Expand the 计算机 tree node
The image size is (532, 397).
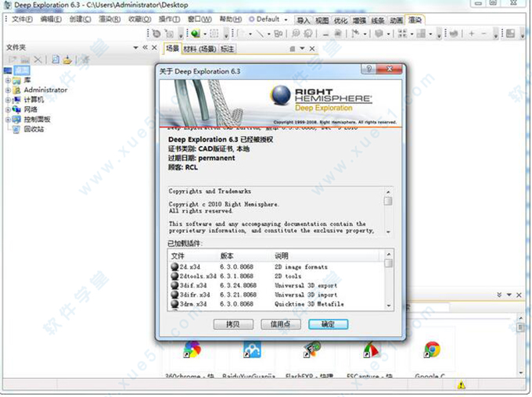pyautogui.click(x=8, y=100)
